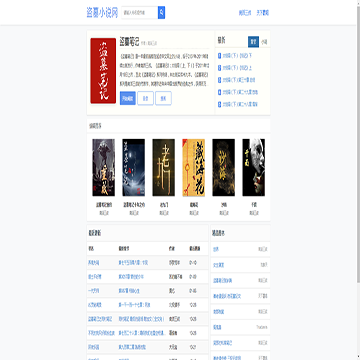Open the 沙海 book cover thumbnail
Image resolution: width=360 pixels, height=360 pixels.
point(224,167)
